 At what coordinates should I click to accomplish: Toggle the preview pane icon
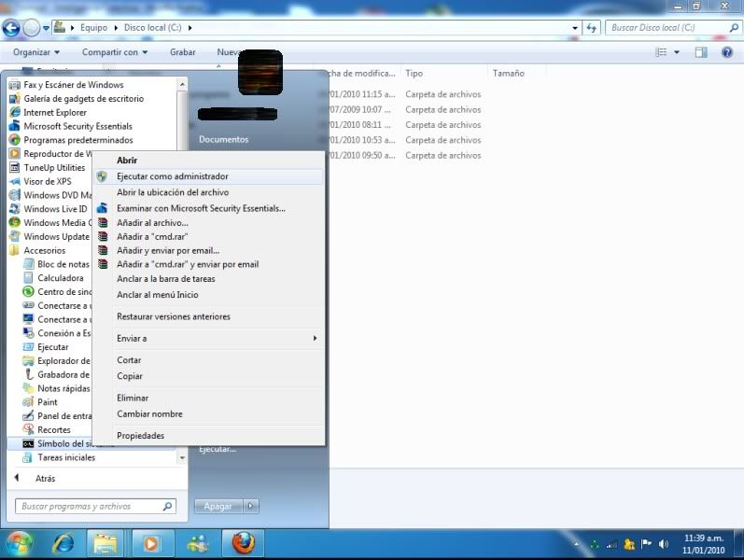click(x=701, y=52)
